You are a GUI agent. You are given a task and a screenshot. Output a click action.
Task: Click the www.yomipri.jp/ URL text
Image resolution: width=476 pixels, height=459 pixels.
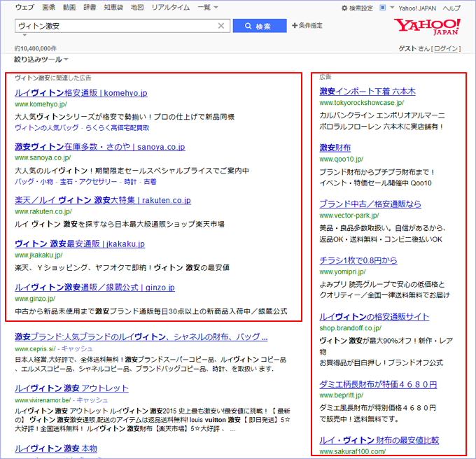tap(342, 271)
